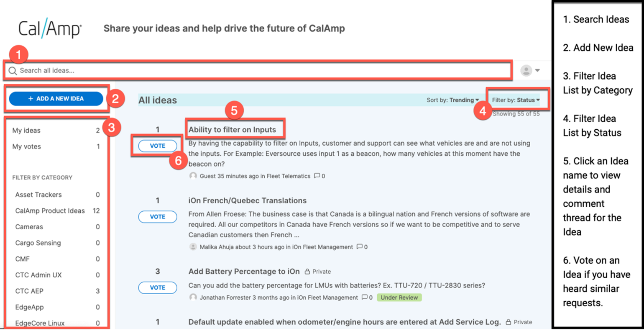The image size is (644, 331).
Task: Open Add Battery Percentage to iOn idea
Action: point(244,272)
